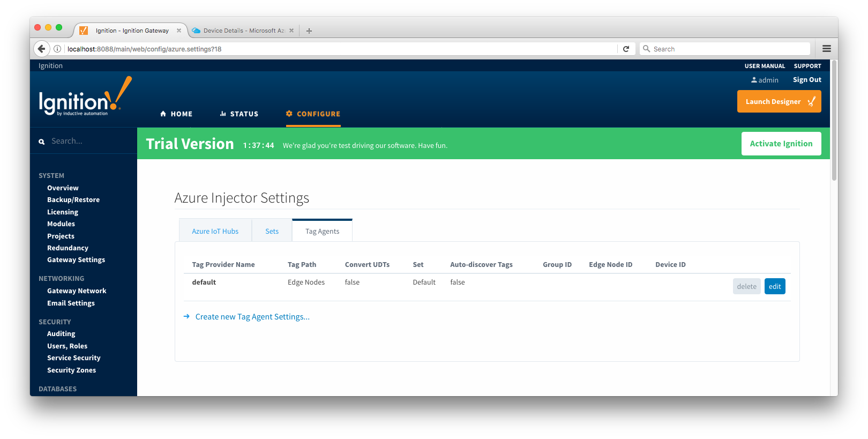Delete the default tag agent row
868x439 pixels.
tap(746, 287)
